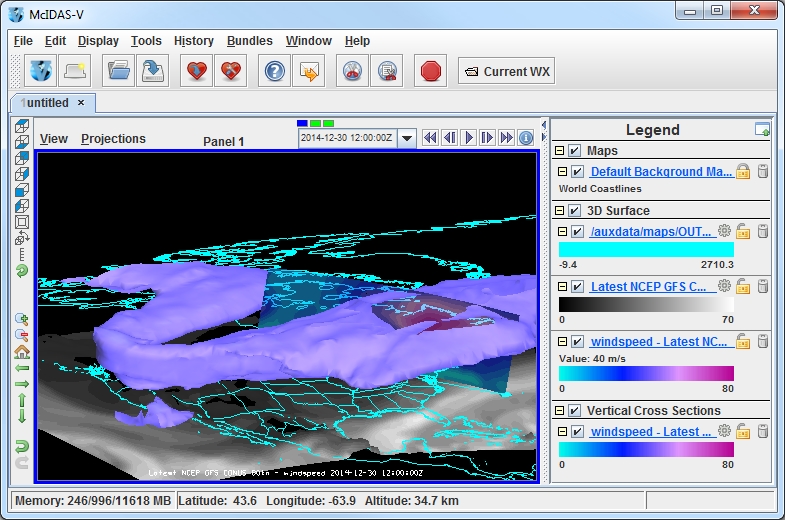Screen dimensions: 785x520
Task: Zoom in with magnifier plus icon
Action: tap(22, 319)
